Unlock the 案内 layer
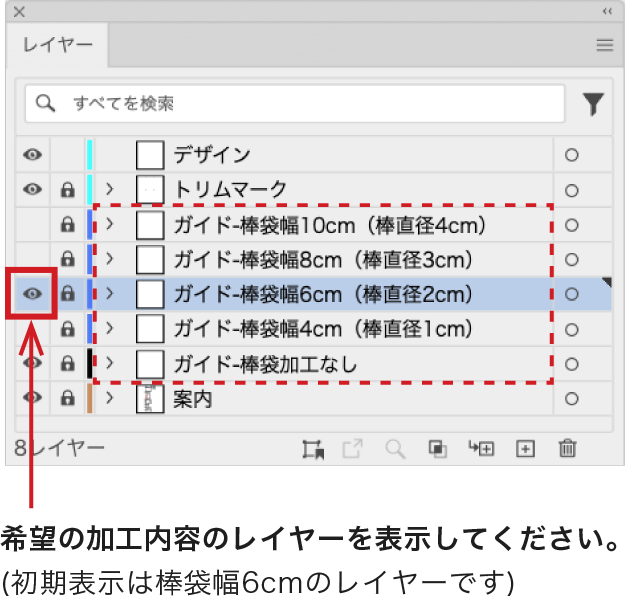The height and width of the screenshot is (596, 626). point(67,398)
